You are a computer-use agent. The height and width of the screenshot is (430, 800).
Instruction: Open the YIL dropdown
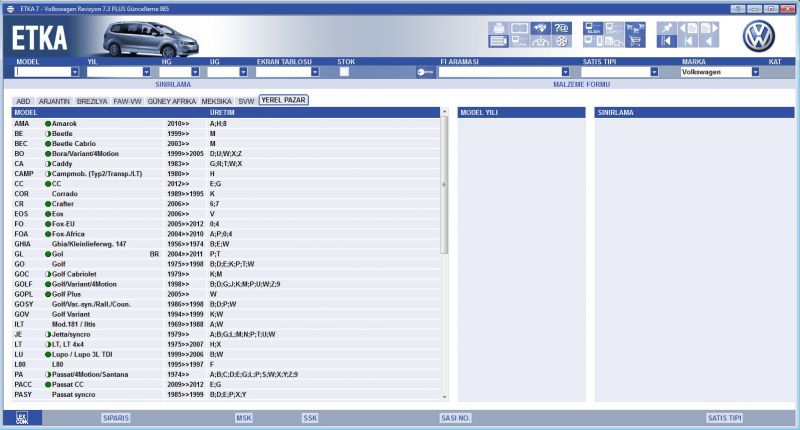(x=146, y=72)
